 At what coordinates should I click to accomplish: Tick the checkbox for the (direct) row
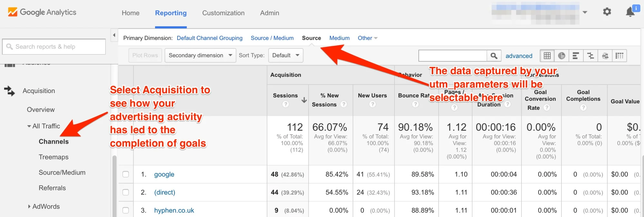click(126, 192)
